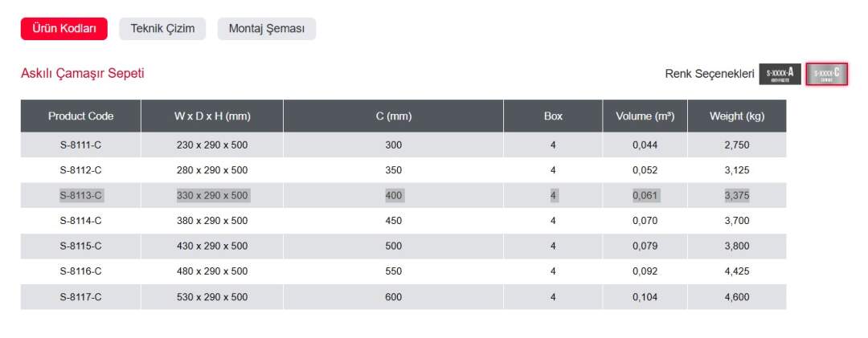Switch to the Montaj Şeması tab
868x338 pixels.
pyautogui.click(x=267, y=29)
